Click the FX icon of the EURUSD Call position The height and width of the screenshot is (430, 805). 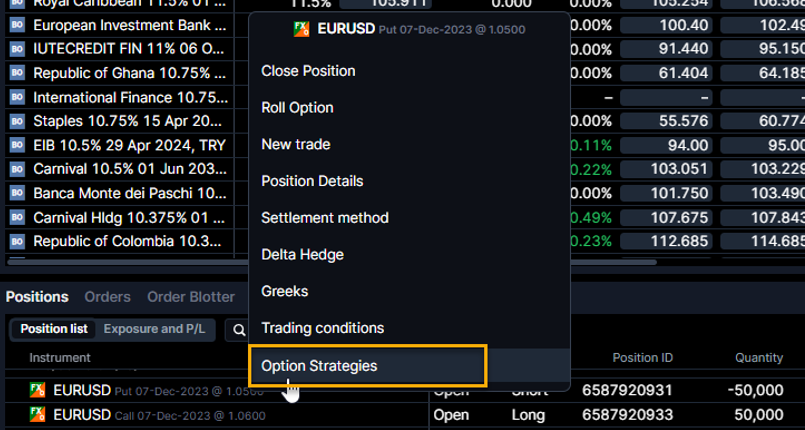pos(37,414)
